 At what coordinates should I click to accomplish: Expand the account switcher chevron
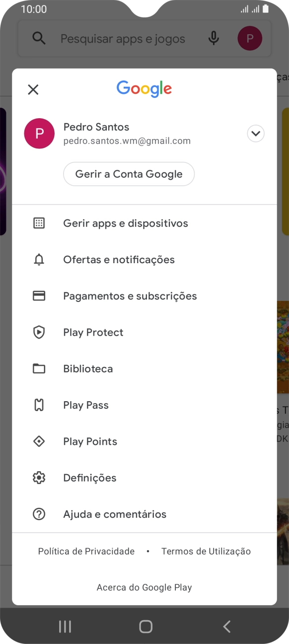pos(255,133)
